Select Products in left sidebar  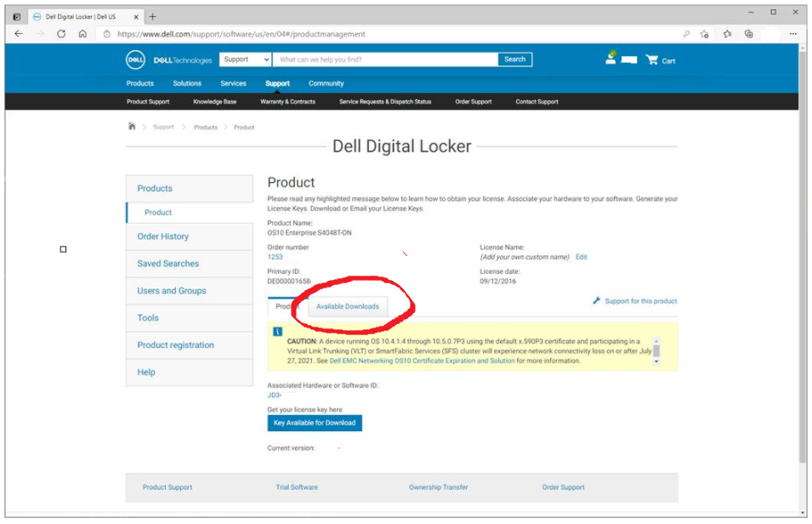point(190,188)
